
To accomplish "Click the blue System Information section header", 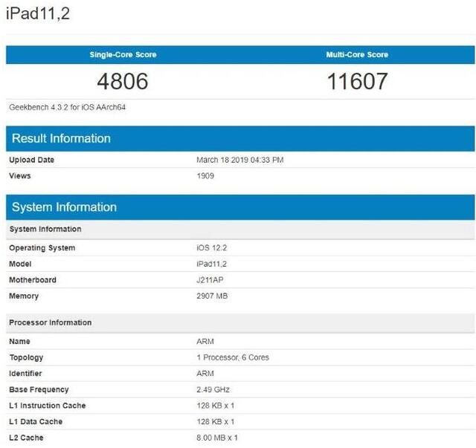I will (x=64, y=207).
